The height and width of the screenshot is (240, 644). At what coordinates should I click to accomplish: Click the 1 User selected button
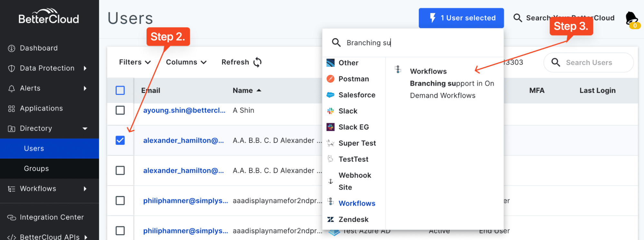(x=461, y=18)
